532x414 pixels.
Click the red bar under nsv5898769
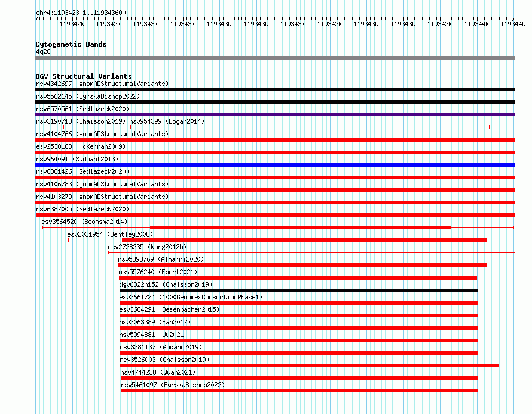click(x=302, y=265)
